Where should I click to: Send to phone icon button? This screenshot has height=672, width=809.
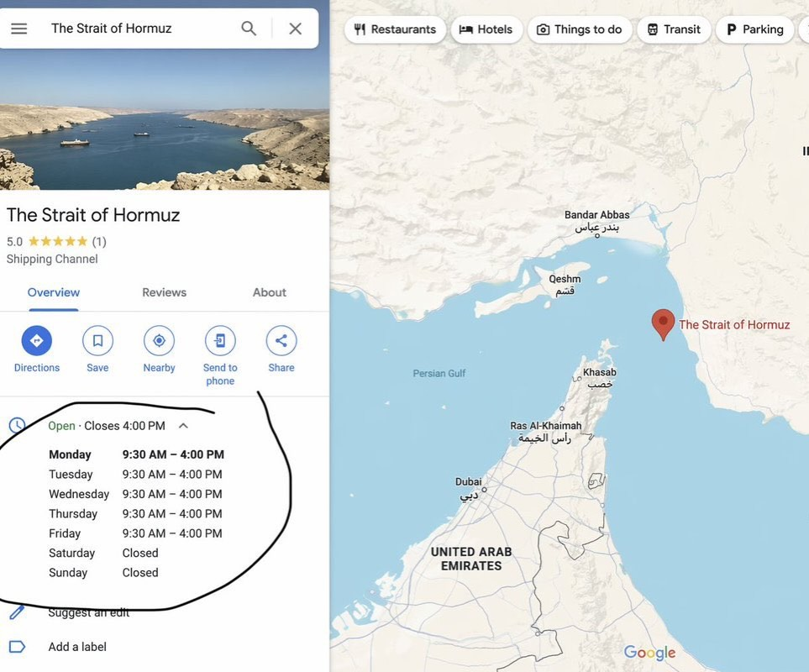(x=220, y=340)
